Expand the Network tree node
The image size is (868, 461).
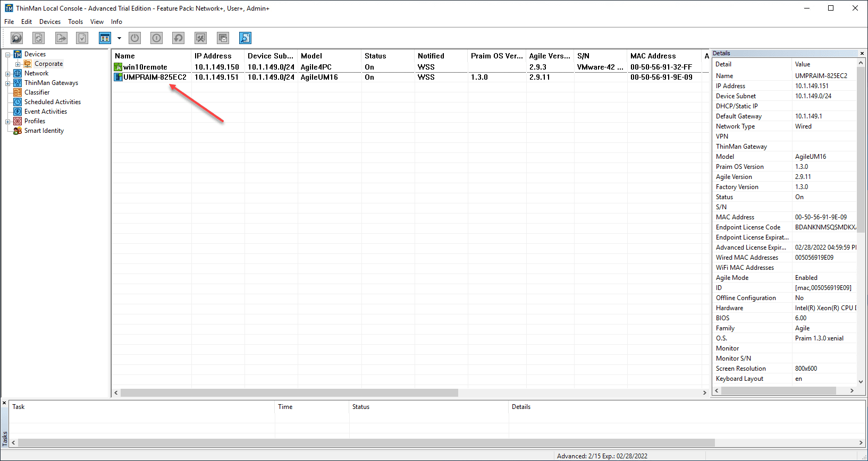point(8,74)
